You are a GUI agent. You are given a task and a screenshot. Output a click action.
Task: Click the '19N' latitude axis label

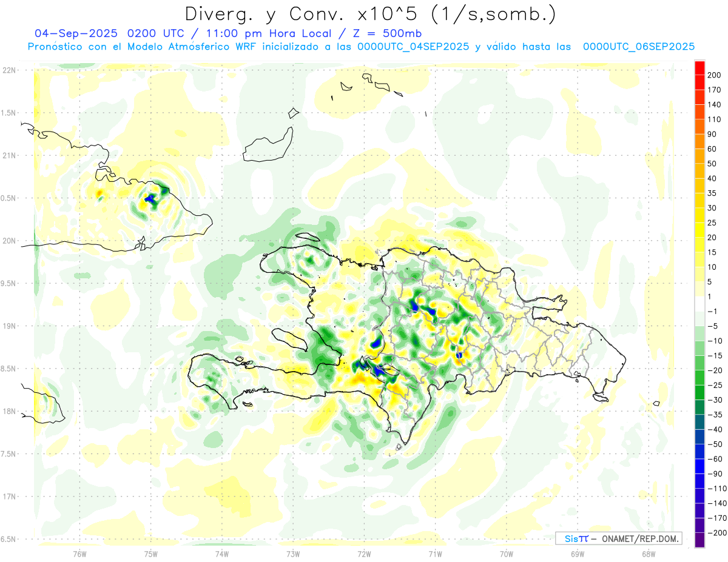point(9,326)
